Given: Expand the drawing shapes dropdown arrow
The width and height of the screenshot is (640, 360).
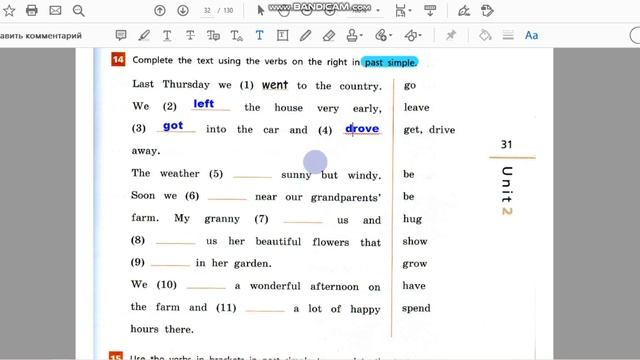Looking at the screenshot, I should click(x=420, y=36).
